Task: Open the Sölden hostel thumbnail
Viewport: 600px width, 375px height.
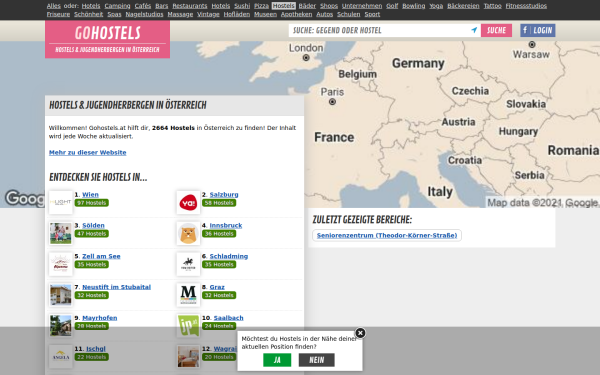Action: (60, 233)
